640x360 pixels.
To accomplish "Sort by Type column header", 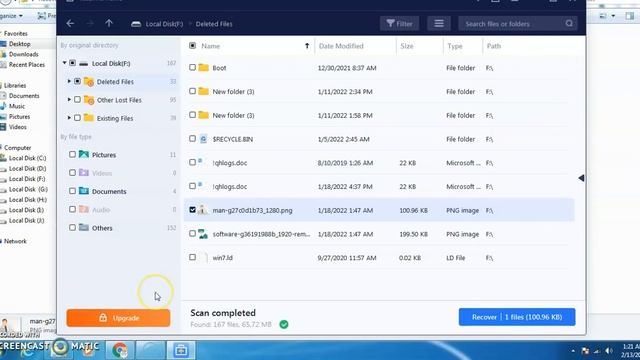I will 455,46.
